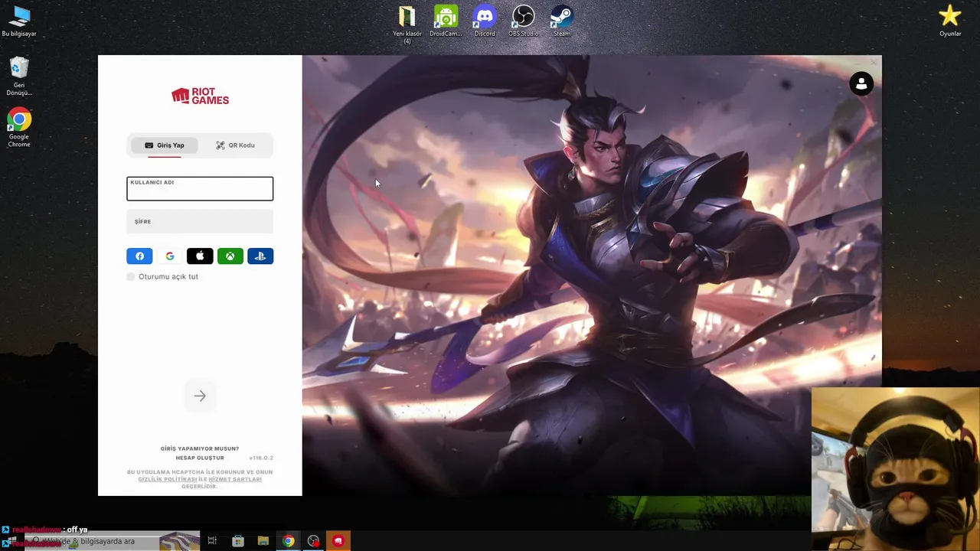Image resolution: width=980 pixels, height=551 pixels.
Task: Launch OBS Studio desktop shortcut
Action: coord(524,21)
